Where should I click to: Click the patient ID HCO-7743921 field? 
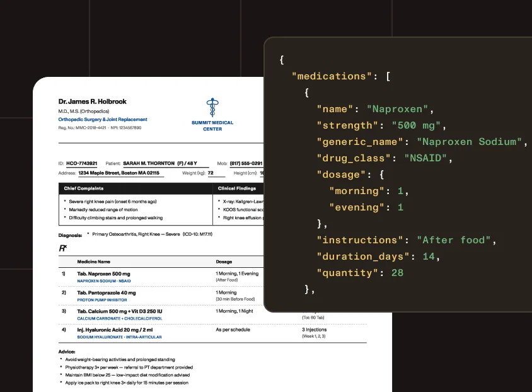81,163
